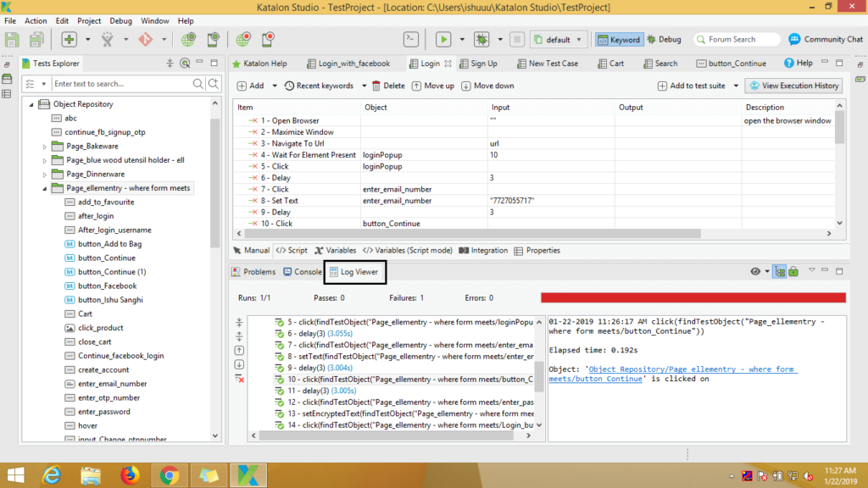Click the Debug bug run icon

coord(481,39)
